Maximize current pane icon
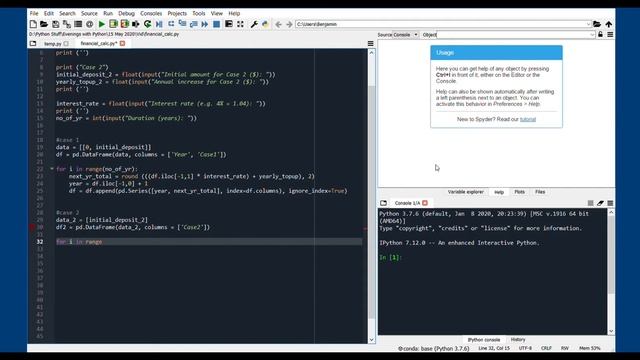 (x=229, y=24)
